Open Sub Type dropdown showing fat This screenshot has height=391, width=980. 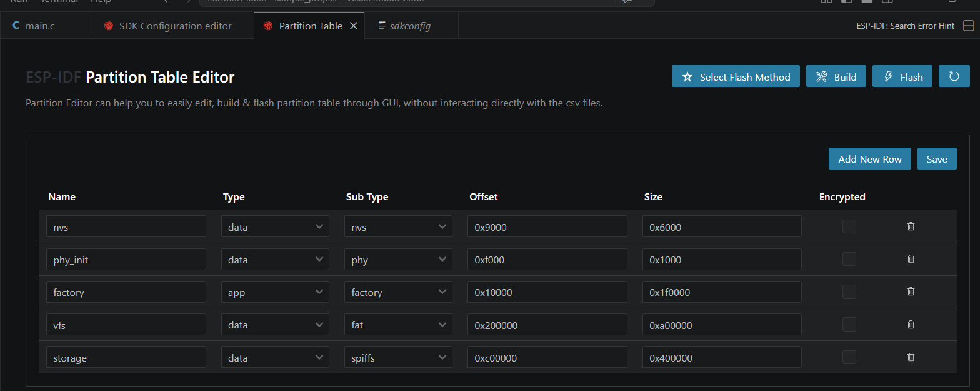click(x=398, y=324)
